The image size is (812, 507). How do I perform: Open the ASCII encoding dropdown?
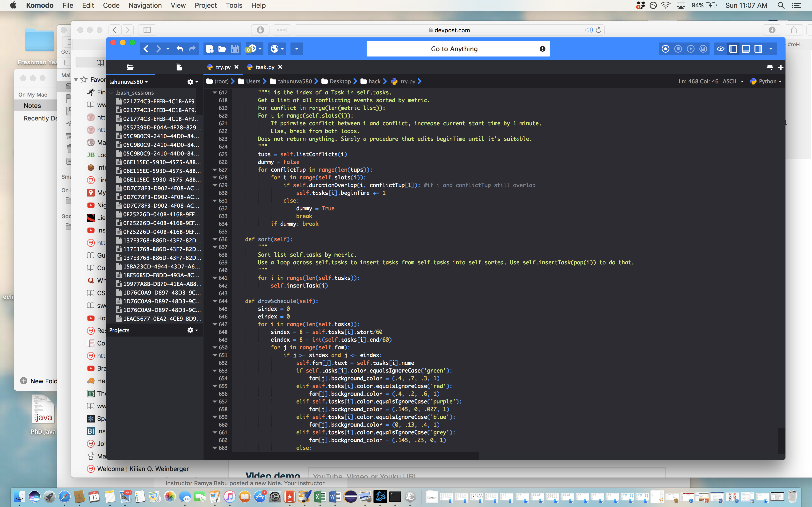733,82
